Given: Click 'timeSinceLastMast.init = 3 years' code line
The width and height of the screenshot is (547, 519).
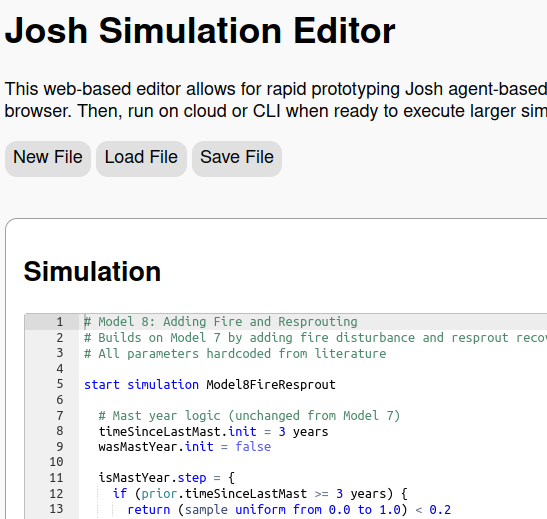Looking at the screenshot, I should click(213, 432).
